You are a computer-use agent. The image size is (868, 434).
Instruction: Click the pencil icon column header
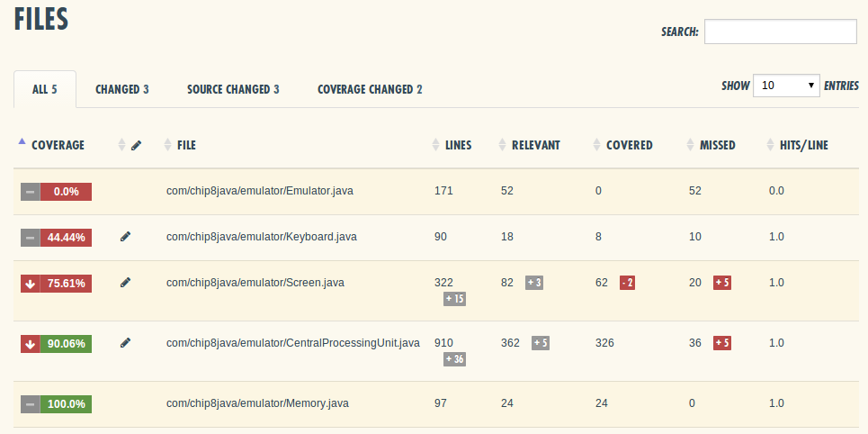click(136, 145)
